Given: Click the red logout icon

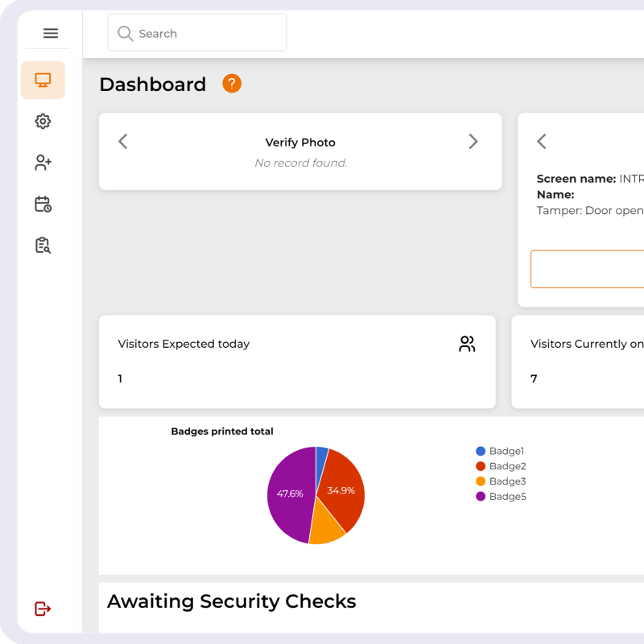Looking at the screenshot, I should click(x=43, y=609).
